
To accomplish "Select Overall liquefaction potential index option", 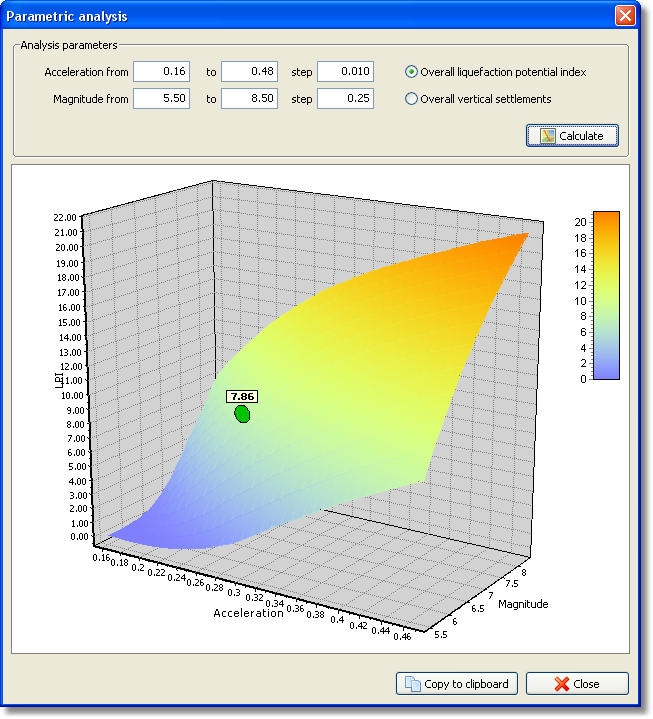I will [x=411, y=72].
